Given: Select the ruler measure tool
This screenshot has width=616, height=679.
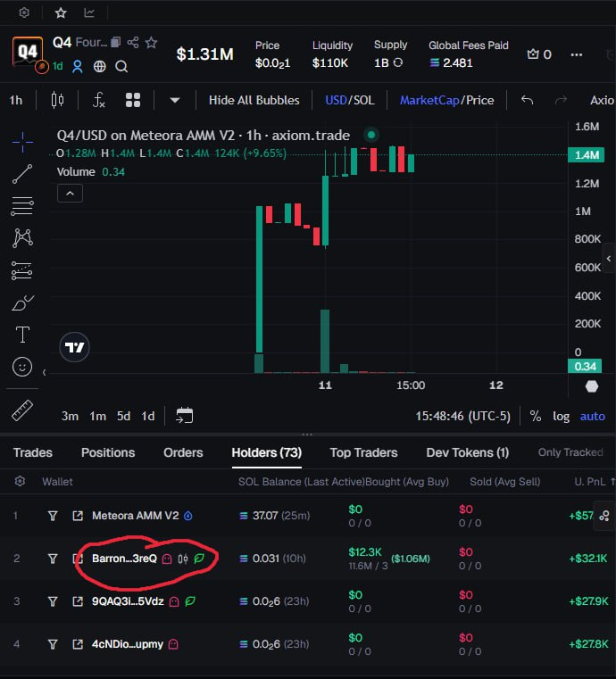Looking at the screenshot, I should click(x=22, y=410).
